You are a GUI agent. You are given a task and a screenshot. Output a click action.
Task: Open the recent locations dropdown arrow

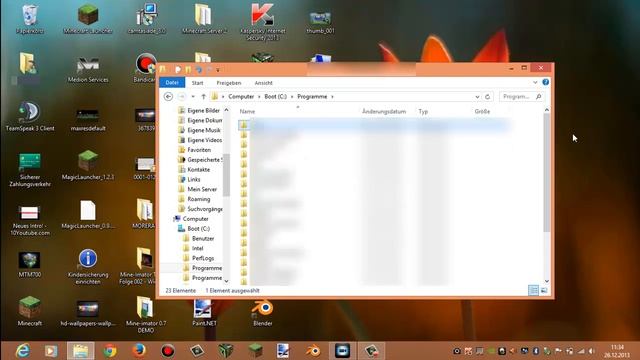(193, 97)
